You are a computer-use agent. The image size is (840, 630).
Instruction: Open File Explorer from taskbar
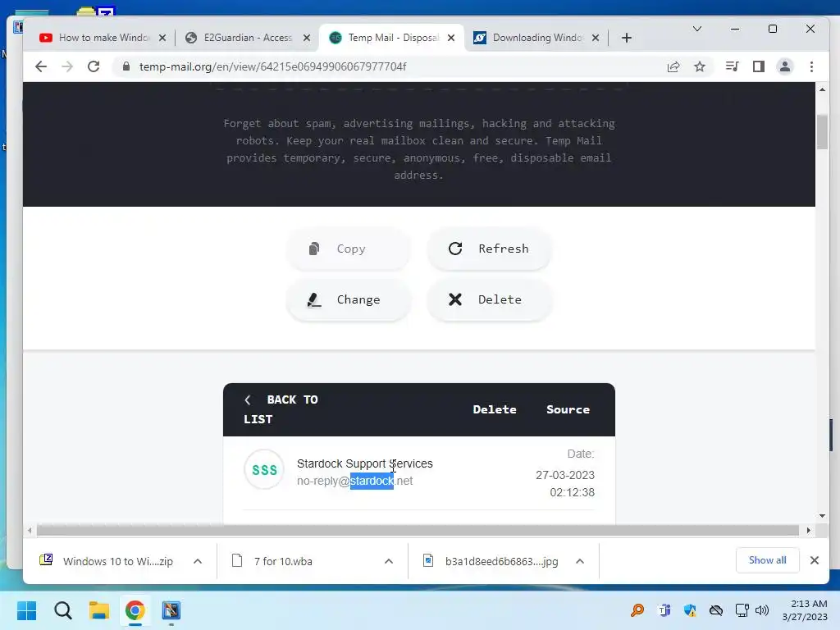[x=99, y=610]
